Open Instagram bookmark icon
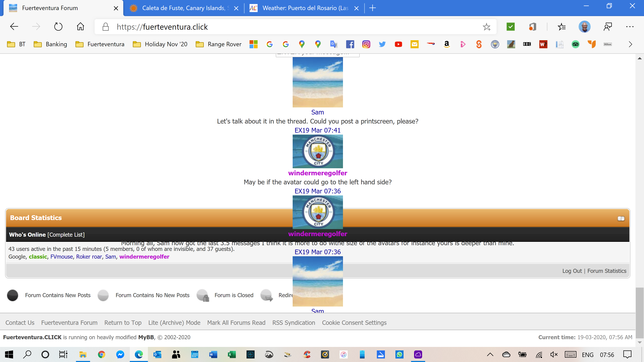 366,44
